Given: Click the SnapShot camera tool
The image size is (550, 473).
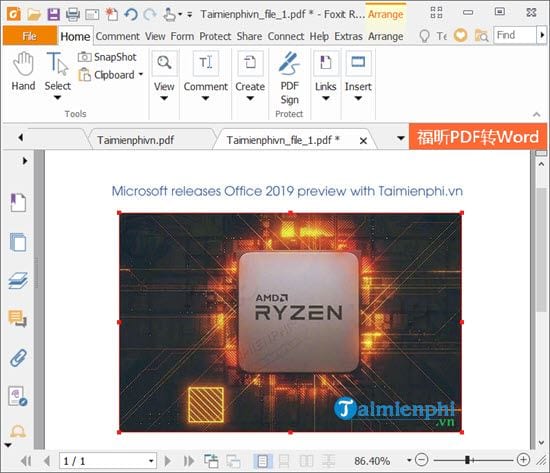Looking at the screenshot, I should coord(107,57).
